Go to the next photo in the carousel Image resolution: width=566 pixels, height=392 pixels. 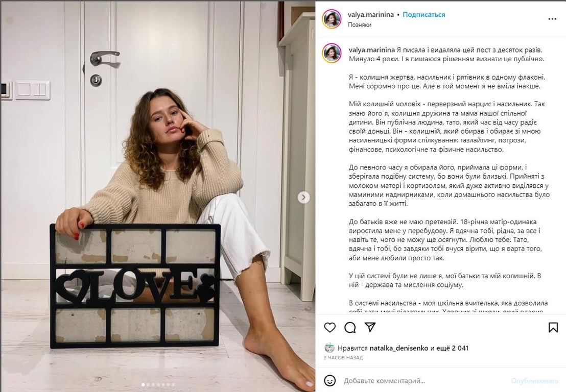coord(303,197)
